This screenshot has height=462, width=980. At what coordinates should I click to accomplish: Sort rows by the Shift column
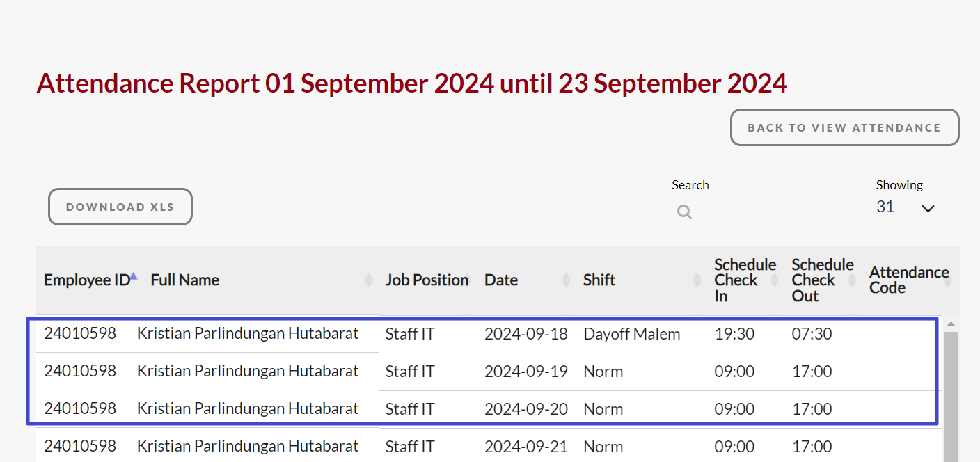click(697, 280)
